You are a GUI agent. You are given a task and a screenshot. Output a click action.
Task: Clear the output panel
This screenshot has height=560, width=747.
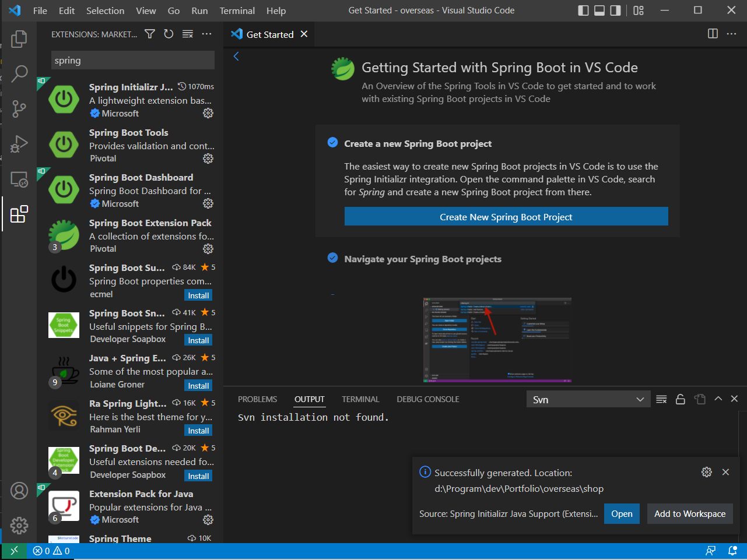661,399
